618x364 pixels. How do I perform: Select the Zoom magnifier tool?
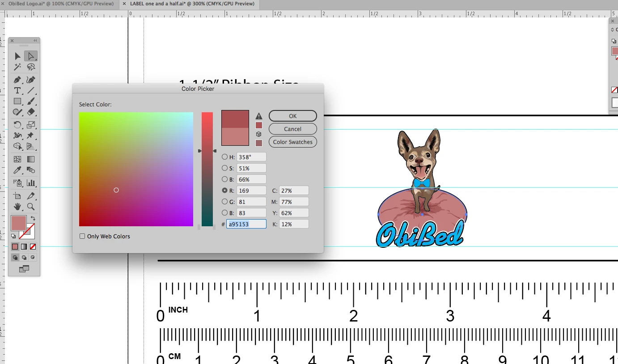(31, 207)
